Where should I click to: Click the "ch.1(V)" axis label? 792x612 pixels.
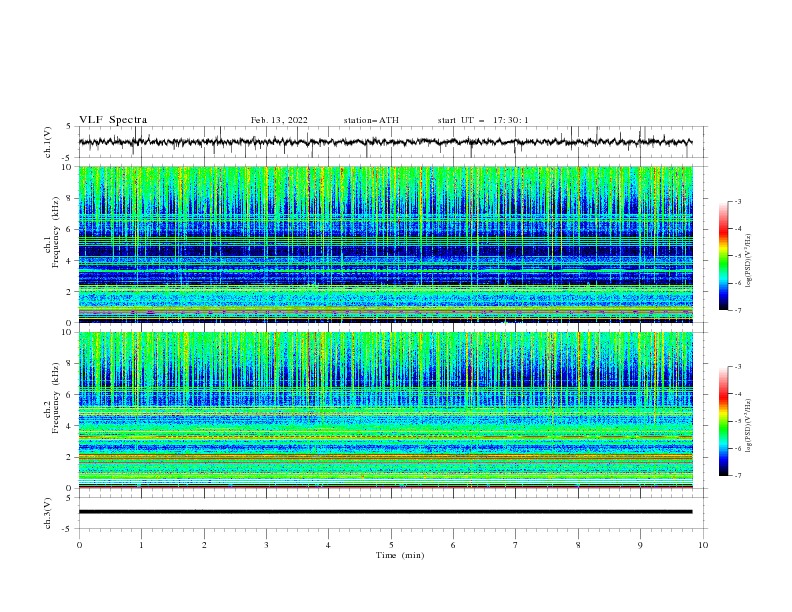(48, 142)
